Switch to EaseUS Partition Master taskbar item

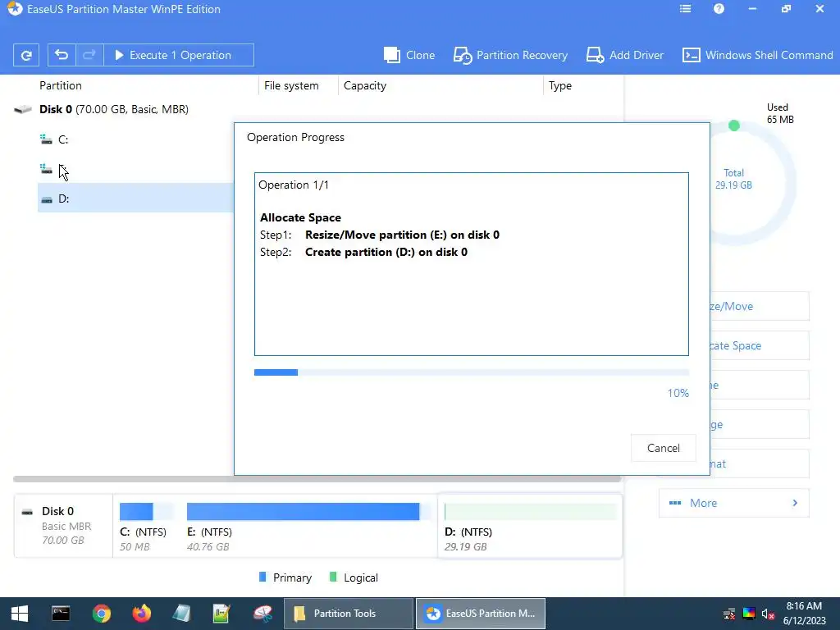click(x=481, y=614)
